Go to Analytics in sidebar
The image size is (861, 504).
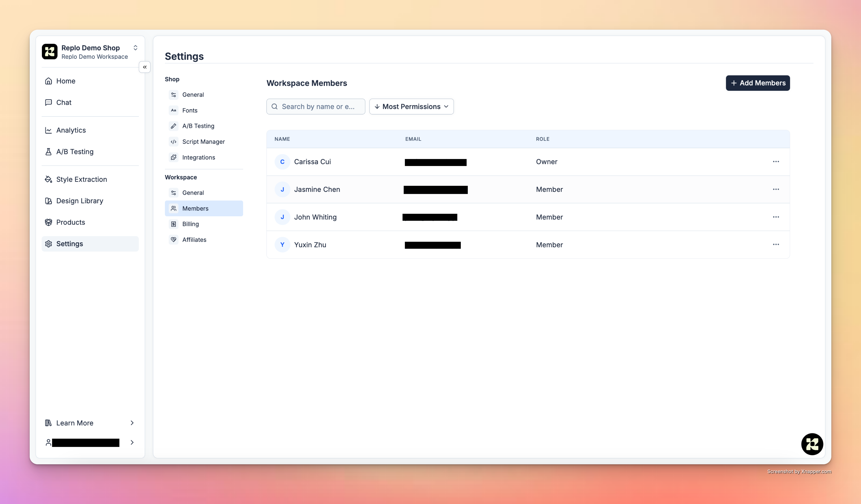(x=71, y=130)
